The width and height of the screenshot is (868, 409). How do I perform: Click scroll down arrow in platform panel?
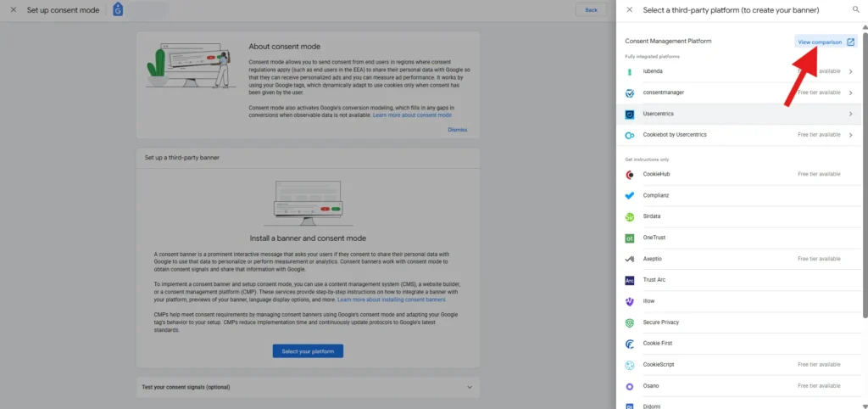coord(865,406)
